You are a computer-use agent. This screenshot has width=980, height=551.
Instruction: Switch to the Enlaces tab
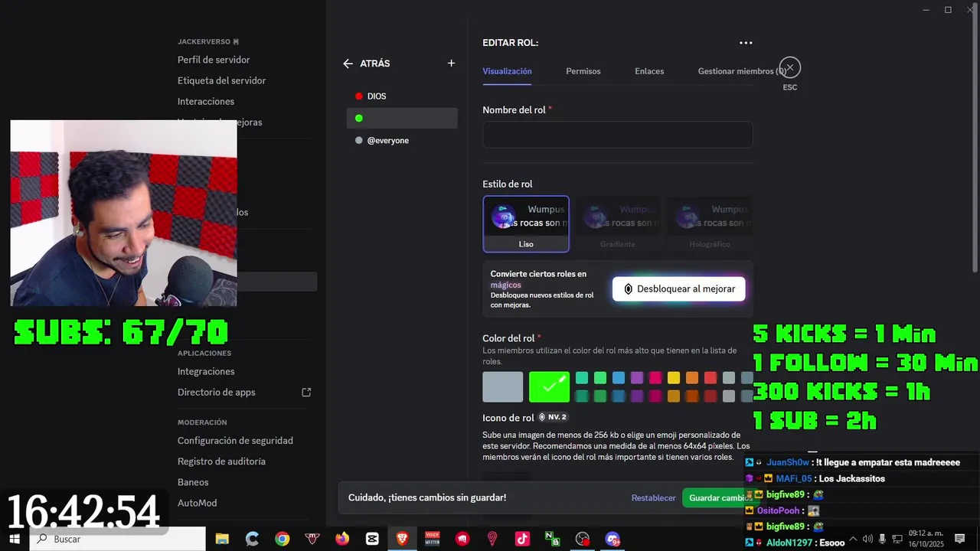click(x=649, y=71)
